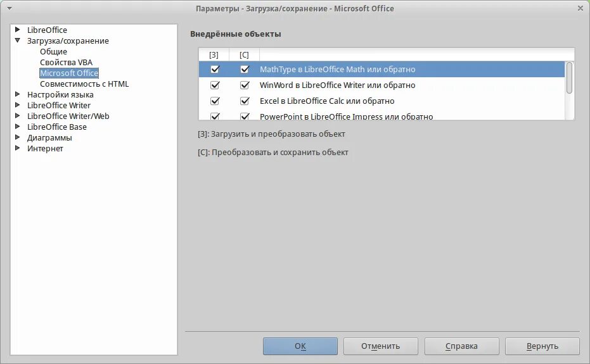Open window menu arrow in title bar
Viewport: 590px width, 364px height.
pyautogui.click(x=10, y=8)
